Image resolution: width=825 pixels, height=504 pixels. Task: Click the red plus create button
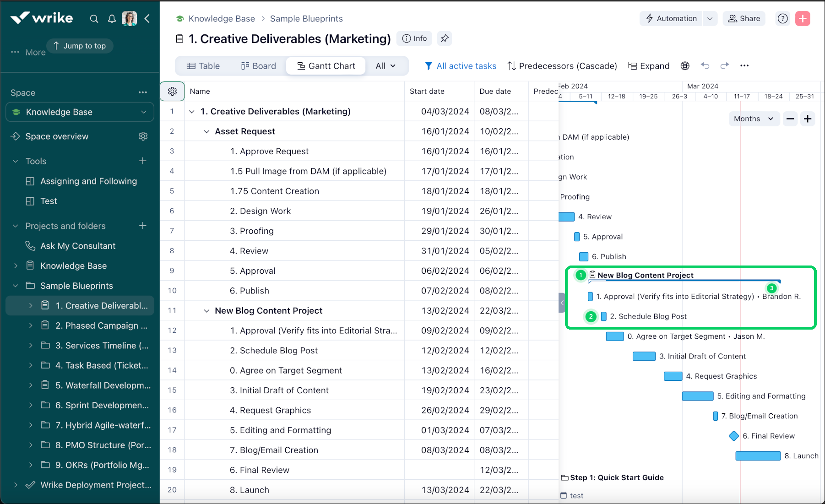click(x=803, y=19)
